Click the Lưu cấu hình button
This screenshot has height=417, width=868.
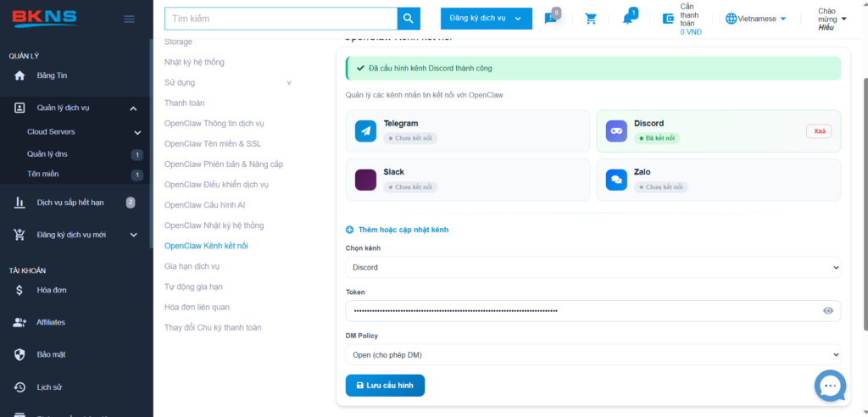(385, 385)
